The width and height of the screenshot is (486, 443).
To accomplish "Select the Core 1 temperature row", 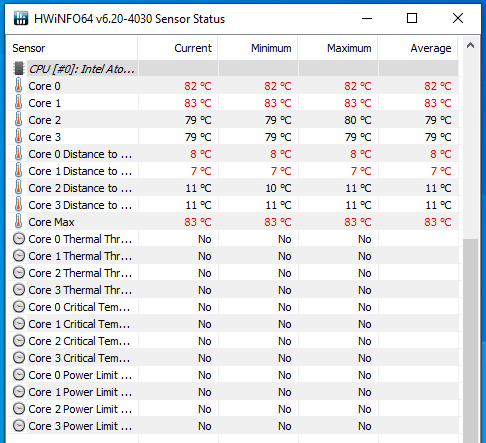I will (233, 103).
